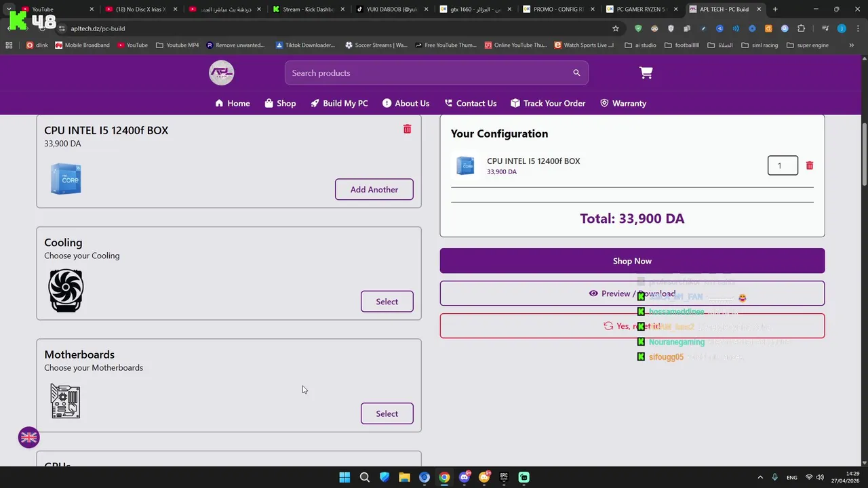The height and width of the screenshot is (488, 868).
Task: Show hidden system tray icons
Action: [759, 477]
